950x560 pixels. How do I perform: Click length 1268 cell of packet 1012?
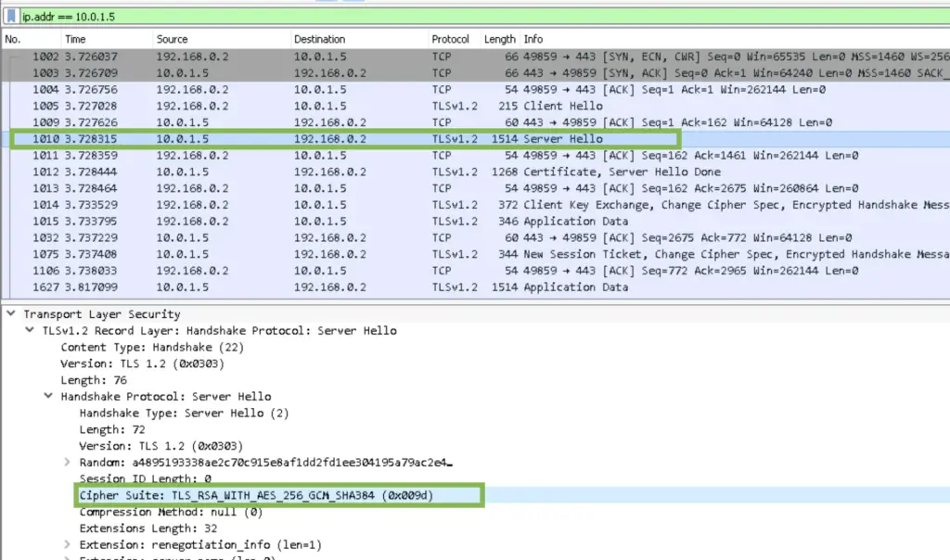pos(505,172)
